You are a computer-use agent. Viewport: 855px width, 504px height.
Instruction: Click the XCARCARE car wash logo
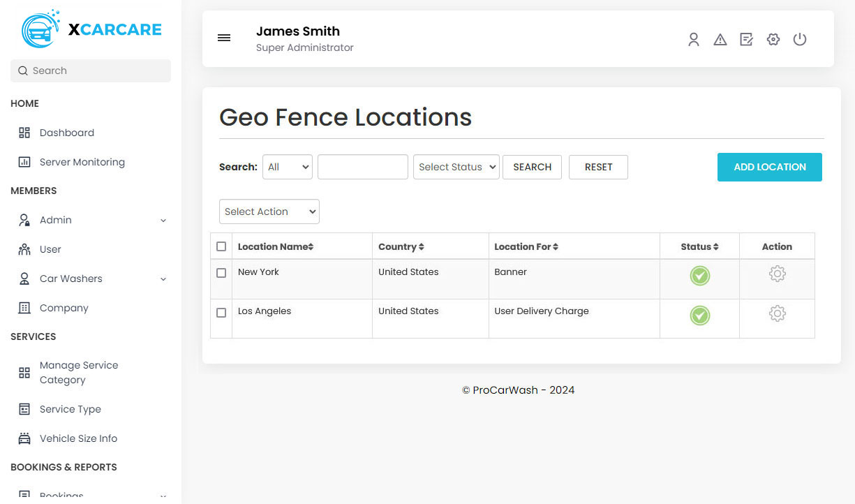pos(91,29)
